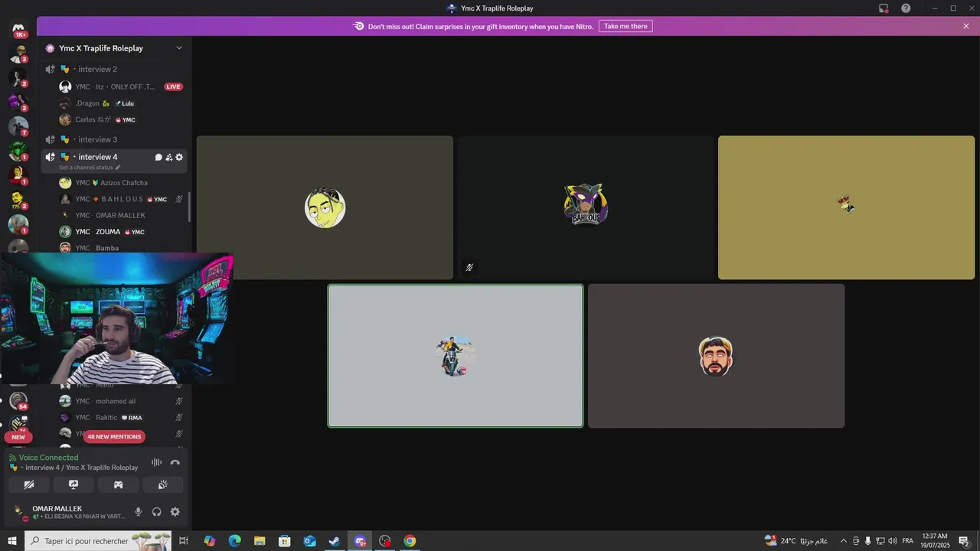The width and height of the screenshot is (980, 551).
Task: Open Google Chrome from the taskbar
Action: pyautogui.click(x=410, y=541)
